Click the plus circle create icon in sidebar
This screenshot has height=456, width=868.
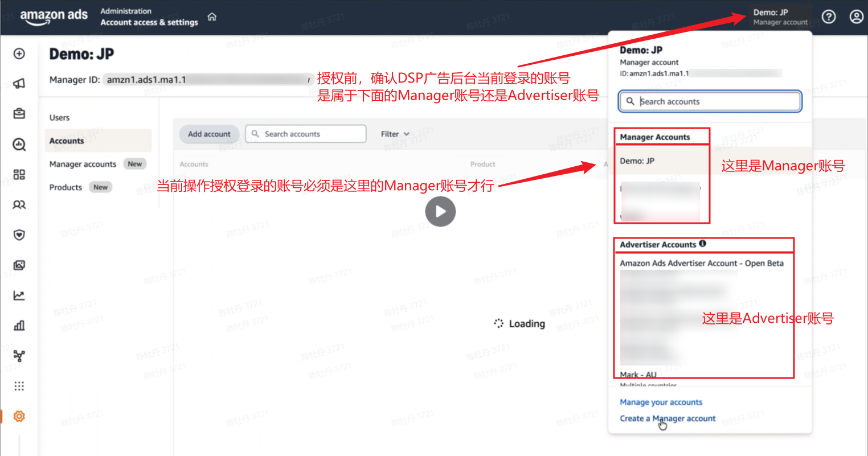pos(19,54)
